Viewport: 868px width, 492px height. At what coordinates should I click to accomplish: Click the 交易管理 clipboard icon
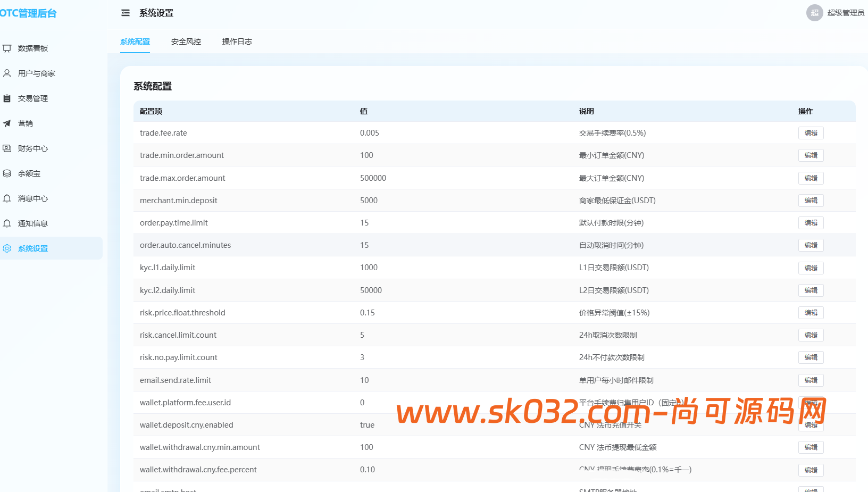click(x=7, y=98)
